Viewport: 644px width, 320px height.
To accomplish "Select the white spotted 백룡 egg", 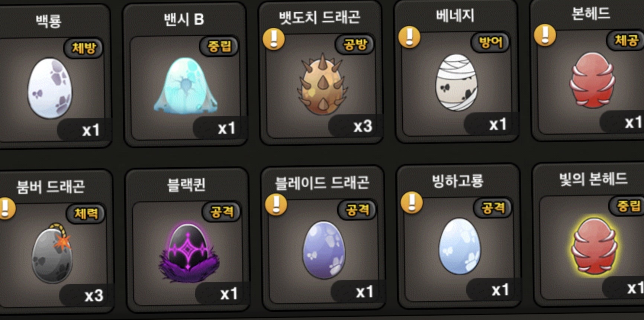I will pyautogui.click(x=50, y=88).
